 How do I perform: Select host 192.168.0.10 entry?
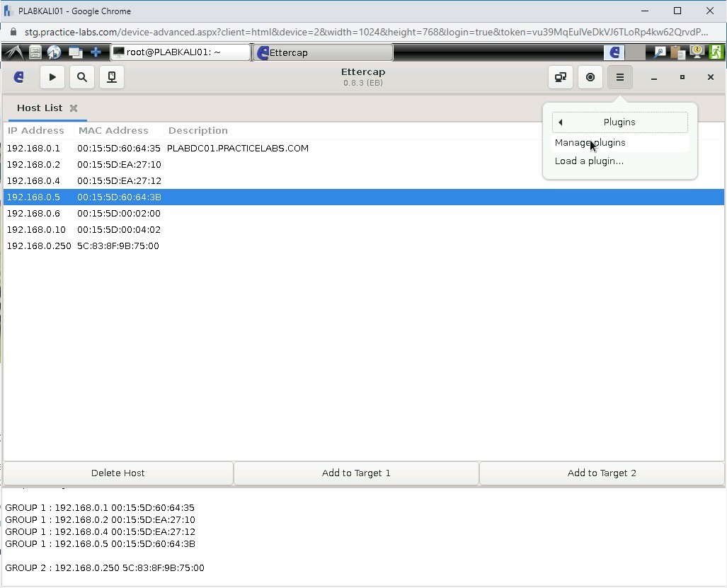coord(39,229)
